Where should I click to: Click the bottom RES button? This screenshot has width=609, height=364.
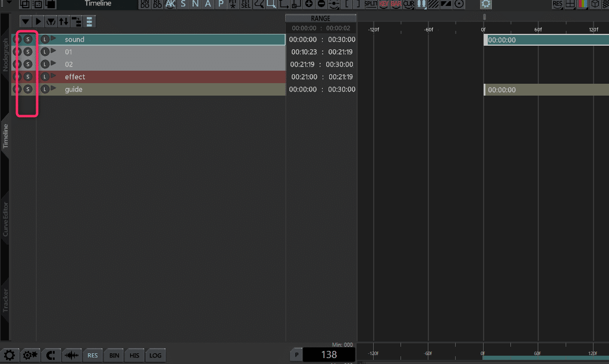pyautogui.click(x=93, y=355)
